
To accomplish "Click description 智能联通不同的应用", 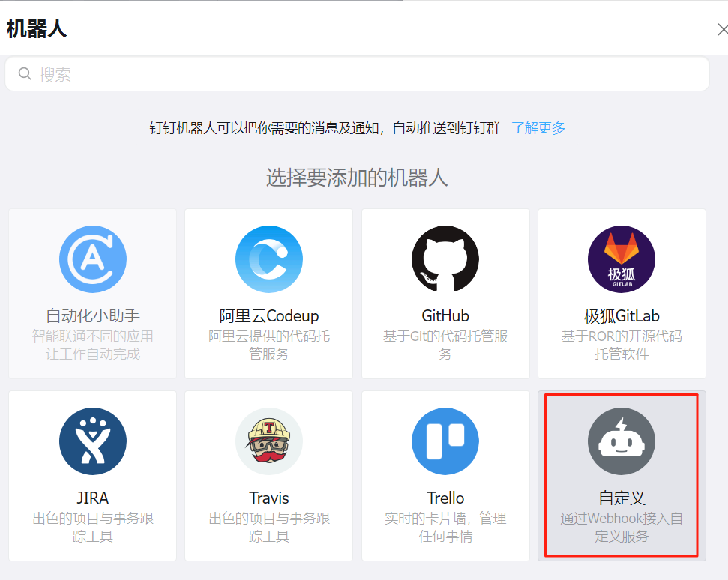I will pyautogui.click(x=93, y=336).
